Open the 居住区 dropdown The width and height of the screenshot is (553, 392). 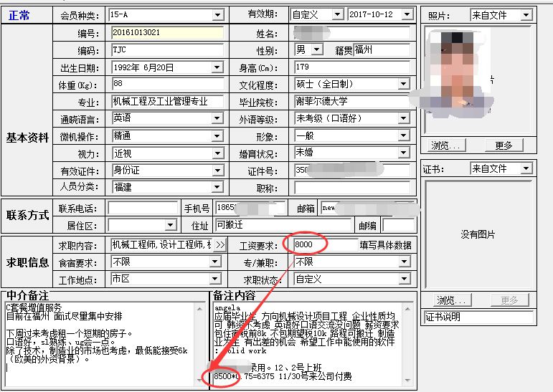pyautogui.click(x=170, y=225)
